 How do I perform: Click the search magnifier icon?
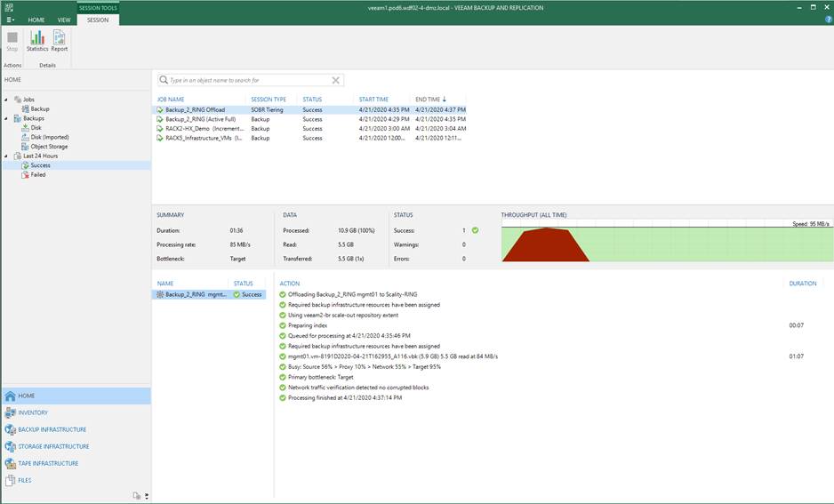[164, 80]
